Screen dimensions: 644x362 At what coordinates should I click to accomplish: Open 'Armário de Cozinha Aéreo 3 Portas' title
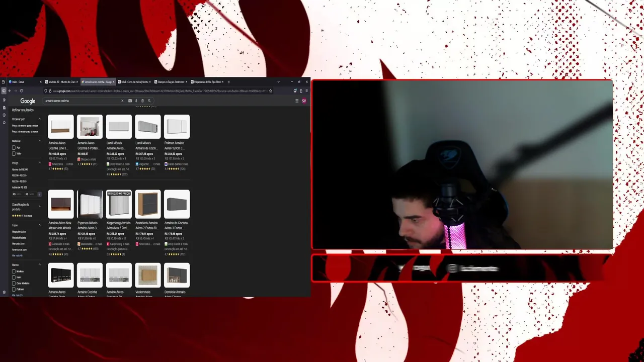176,225
